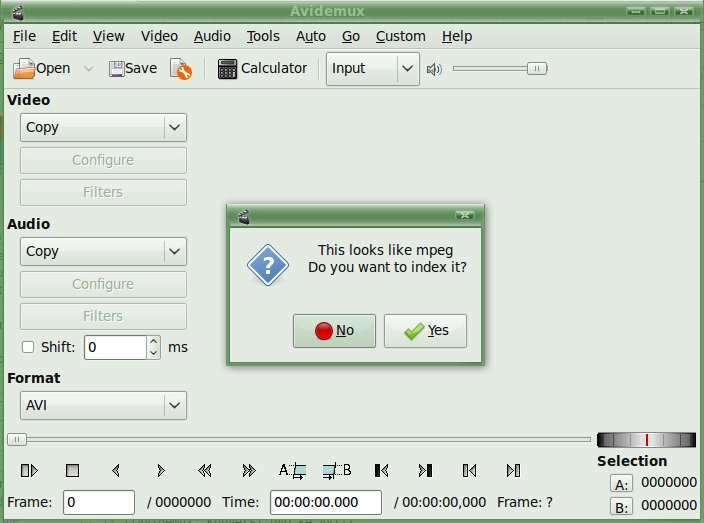This screenshot has height=523, width=704.
Task: Click the Calculator toolbar button
Action: pos(262,69)
